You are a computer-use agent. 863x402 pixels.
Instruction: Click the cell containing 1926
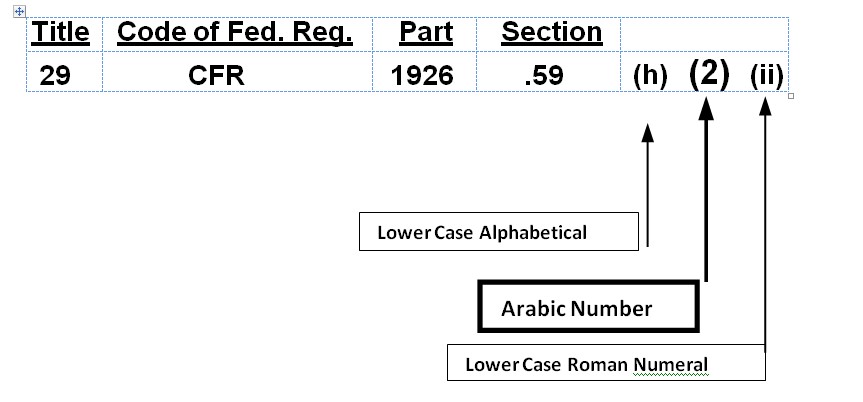point(424,75)
